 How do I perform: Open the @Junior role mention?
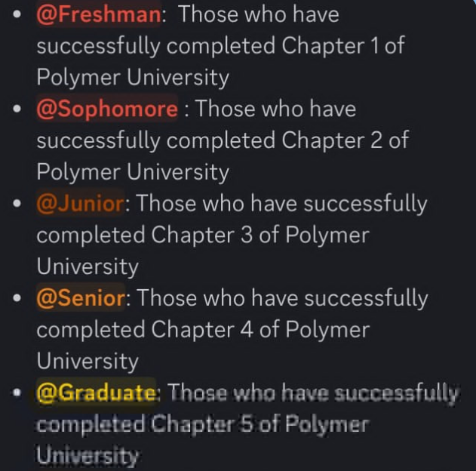[x=81, y=204]
